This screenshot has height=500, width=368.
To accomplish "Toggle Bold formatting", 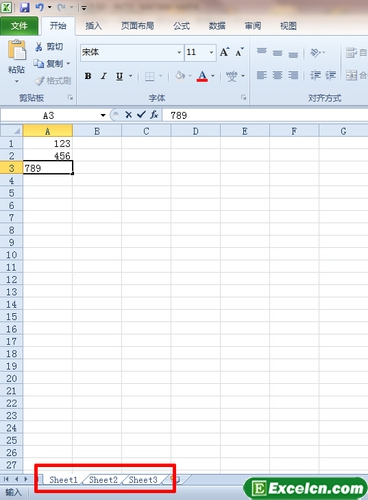I will point(88,76).
